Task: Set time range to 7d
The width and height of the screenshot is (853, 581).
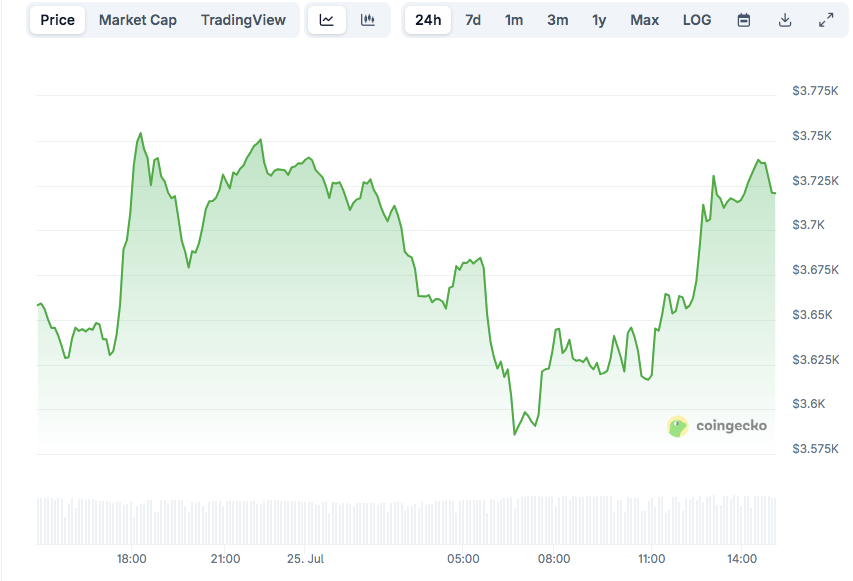Action: pos(473,20)
